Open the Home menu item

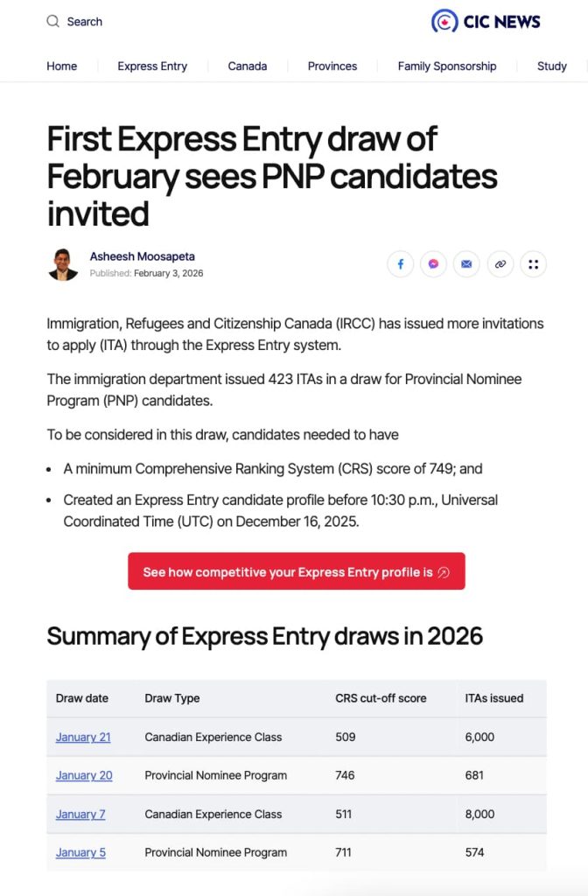coord(62,66)
